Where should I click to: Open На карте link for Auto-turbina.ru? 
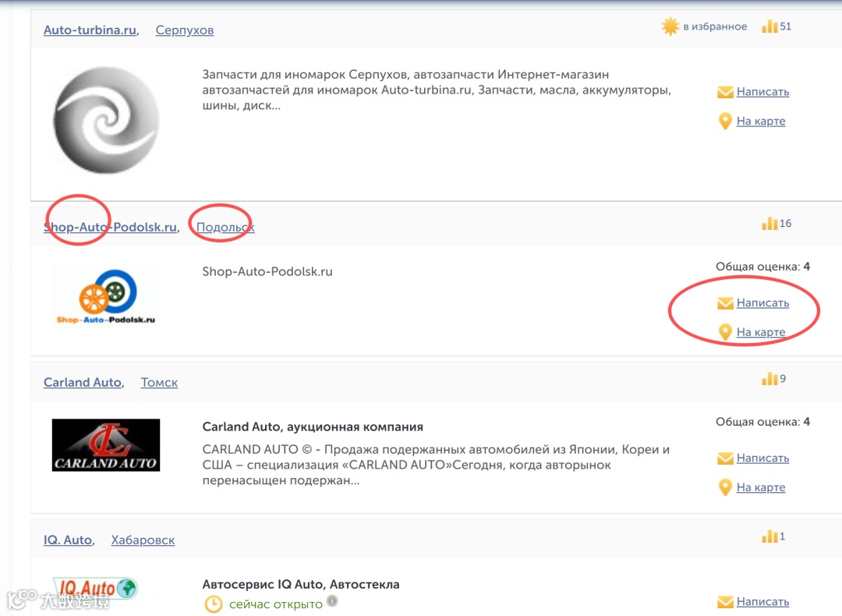tap(761, 121)
